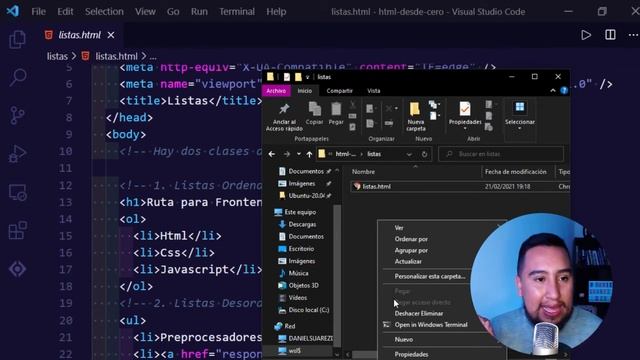Go back in File Explorer navigation

coord(272,154)
